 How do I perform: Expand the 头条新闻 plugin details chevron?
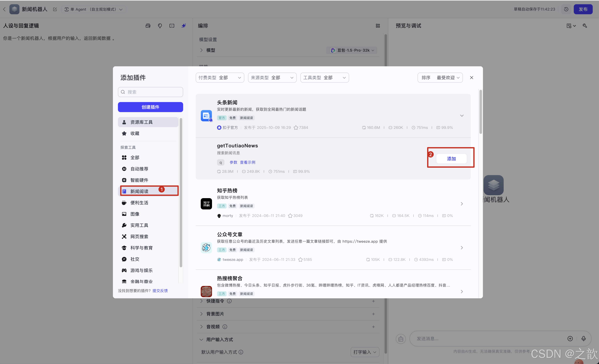click(x=462, y=115)
